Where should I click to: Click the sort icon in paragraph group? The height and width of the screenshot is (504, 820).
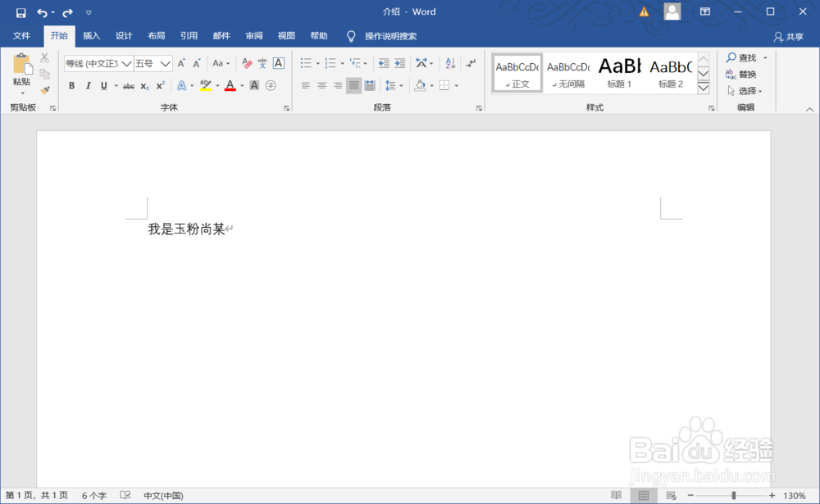point(450,63)
